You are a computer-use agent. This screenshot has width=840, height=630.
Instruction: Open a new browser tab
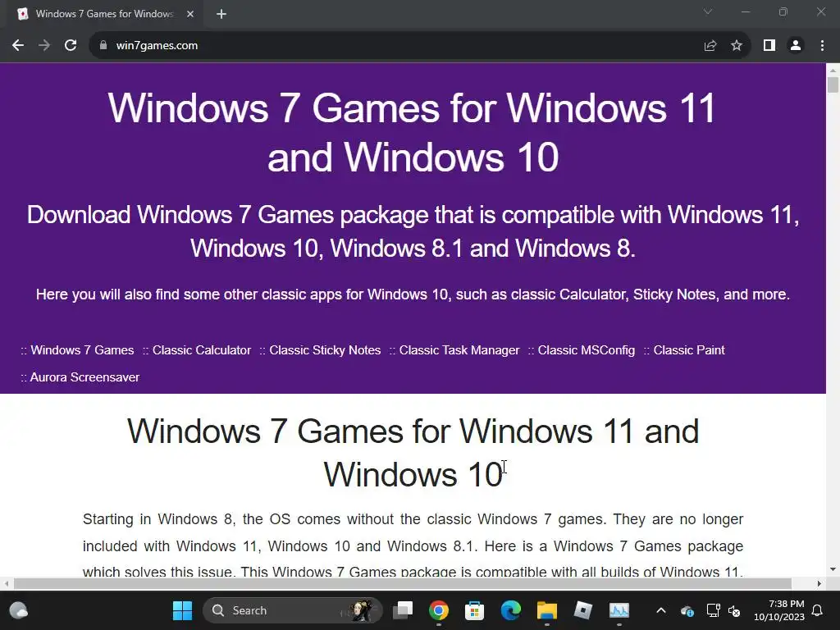221,14
